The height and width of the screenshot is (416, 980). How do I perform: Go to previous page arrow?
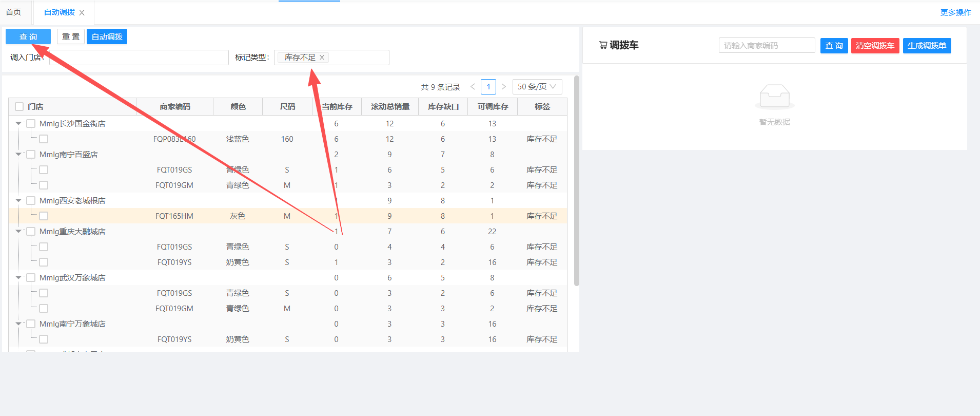click(473, 87)
